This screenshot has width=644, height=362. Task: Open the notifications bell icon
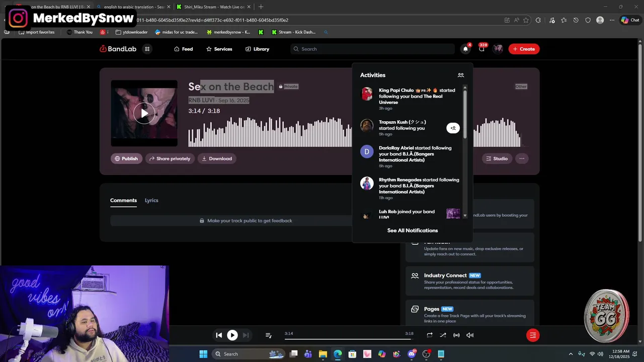[x=465, y=49]
